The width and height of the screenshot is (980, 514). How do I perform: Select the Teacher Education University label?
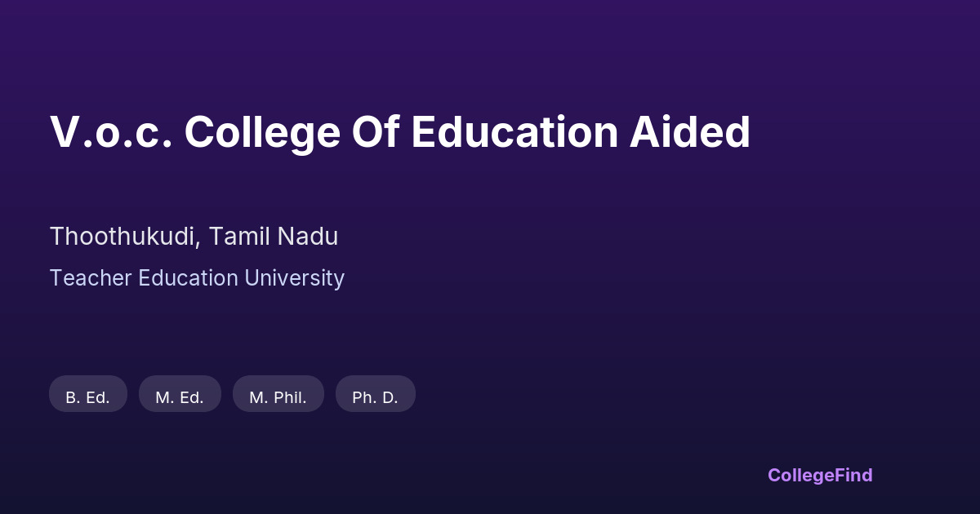[197, 278]
